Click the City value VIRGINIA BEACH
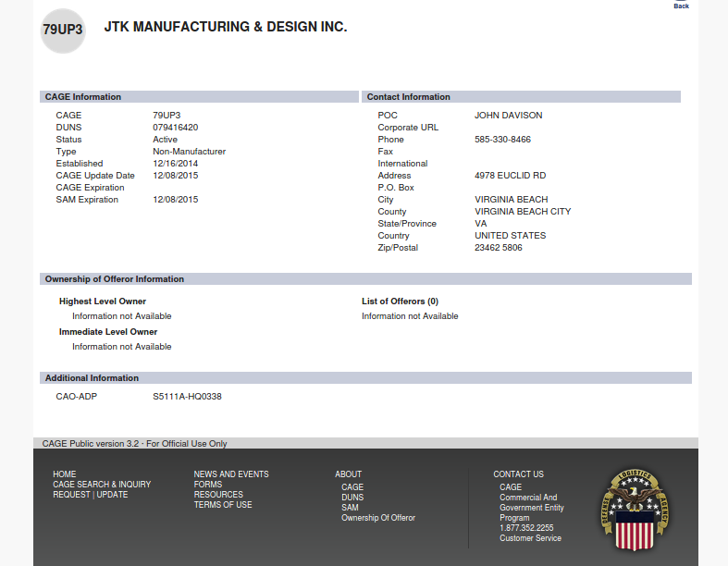 pos(512,200)
